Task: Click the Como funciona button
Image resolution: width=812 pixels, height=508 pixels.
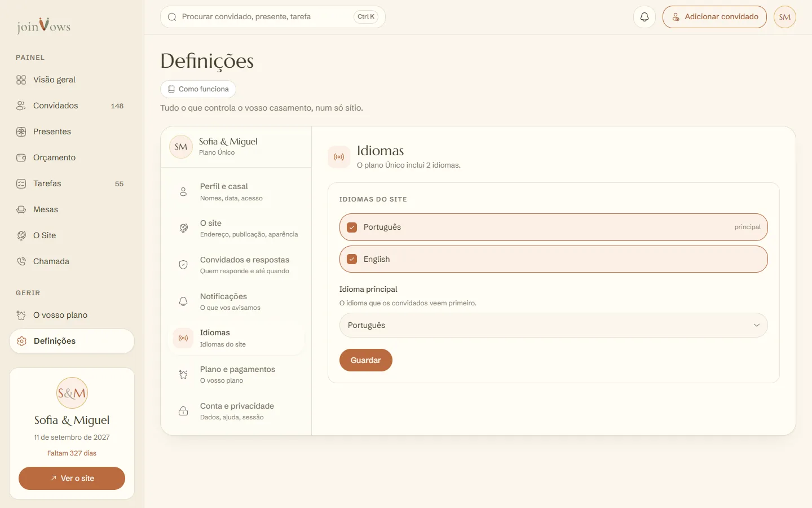Action: tap(198, 89)
